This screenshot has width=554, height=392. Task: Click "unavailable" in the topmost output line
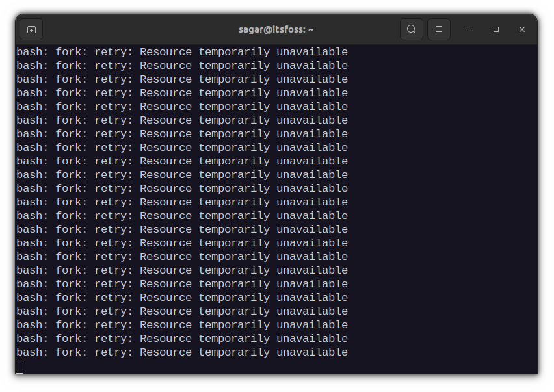pyautogui.click(x=312, y=52)
